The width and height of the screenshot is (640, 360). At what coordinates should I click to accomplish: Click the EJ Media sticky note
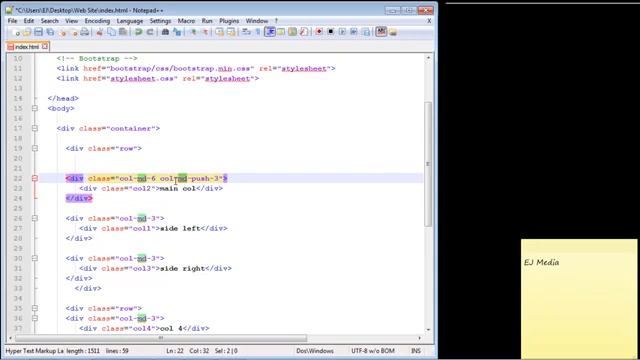579,299
